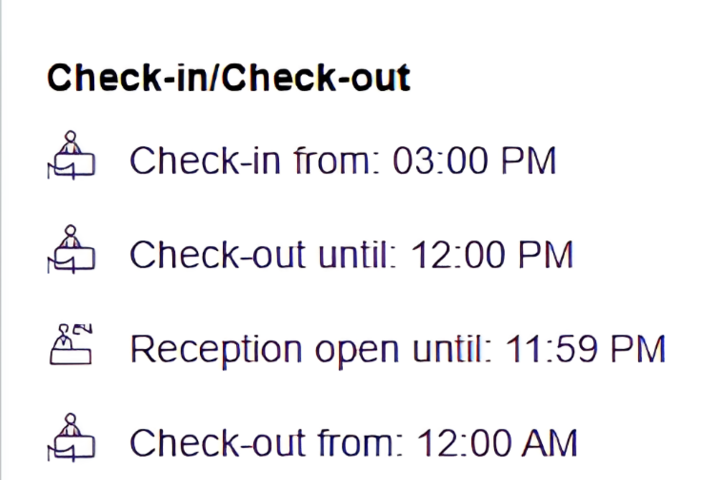Select the 'Check-in from: 03:00 PM' line

tap(343, 161)
